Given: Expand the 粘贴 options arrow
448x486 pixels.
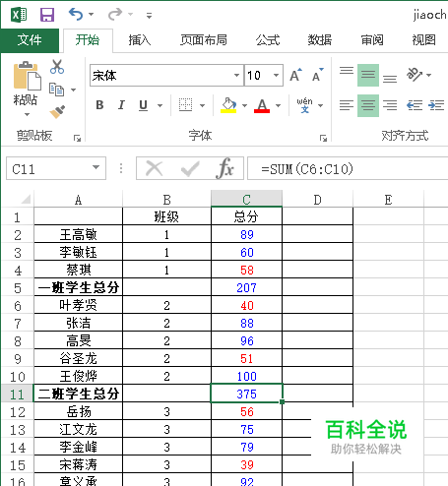Looking at the screenshot, I should pos(27,114).
